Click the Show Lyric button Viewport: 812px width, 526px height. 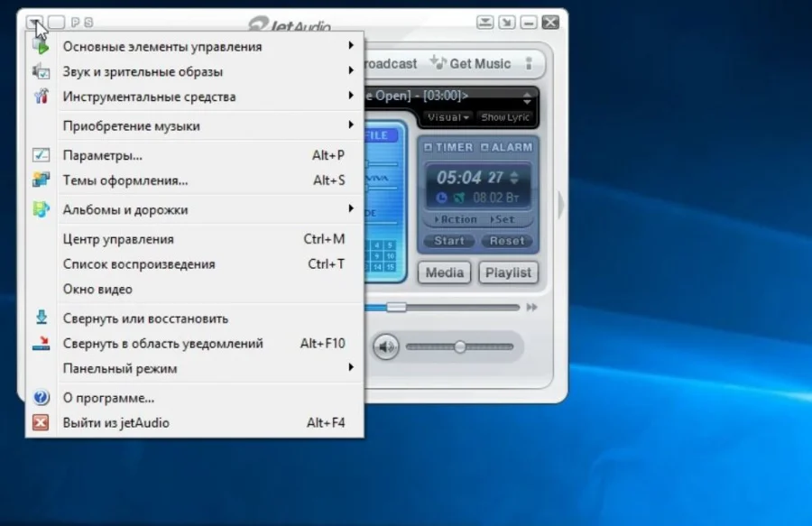point(505,117)
